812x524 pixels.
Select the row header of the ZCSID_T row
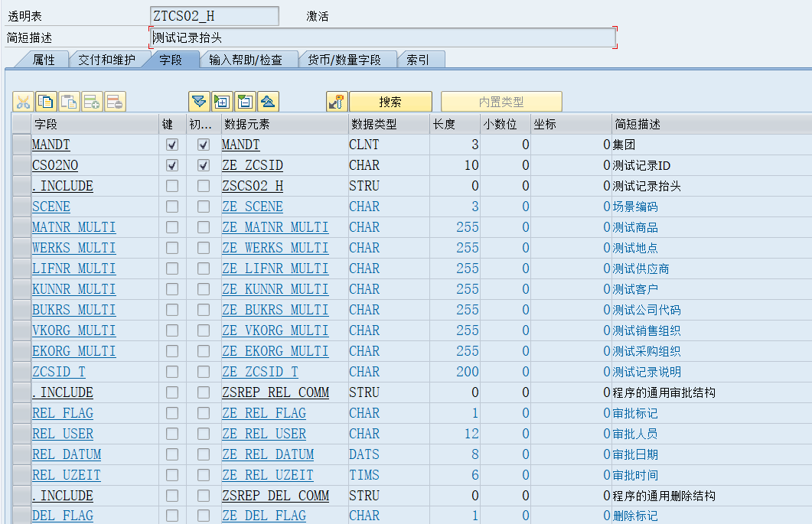(x=21, y=372)
